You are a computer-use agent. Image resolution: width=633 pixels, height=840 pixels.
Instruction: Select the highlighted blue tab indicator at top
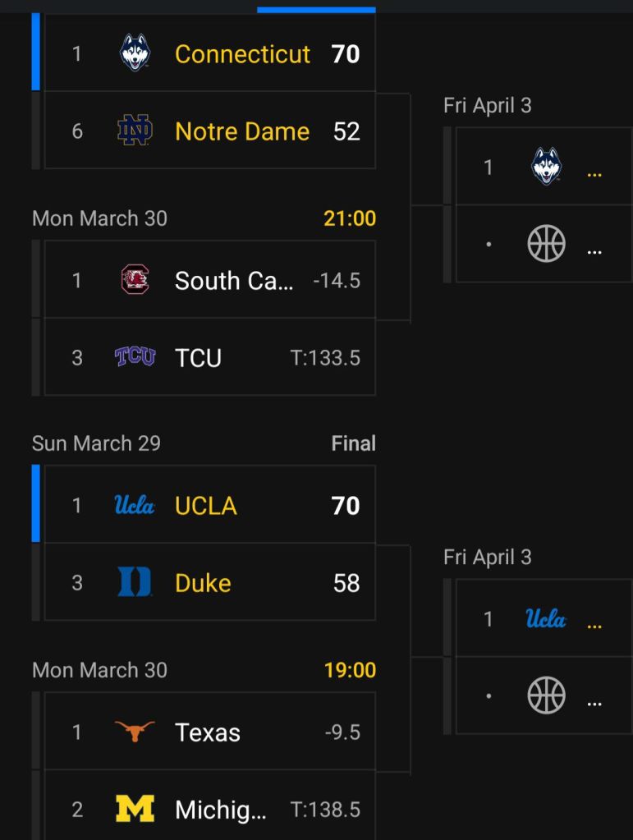pos(316,10)
